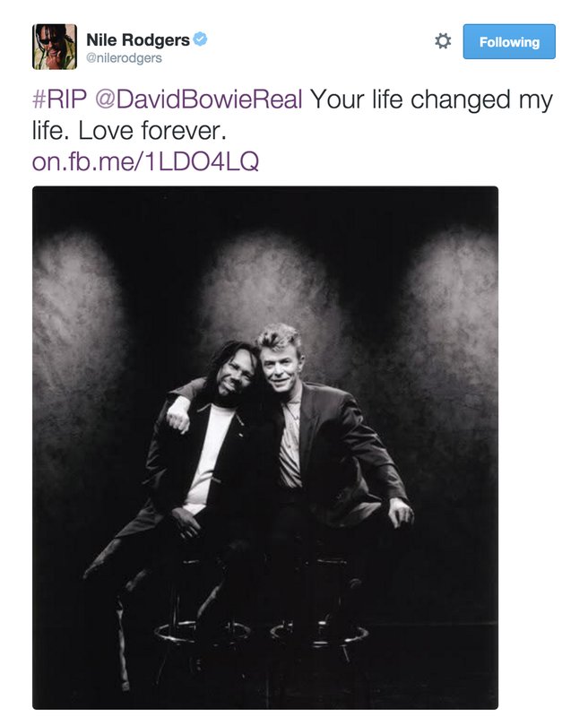Click the blue verified badge

click(x=200, y=39)
